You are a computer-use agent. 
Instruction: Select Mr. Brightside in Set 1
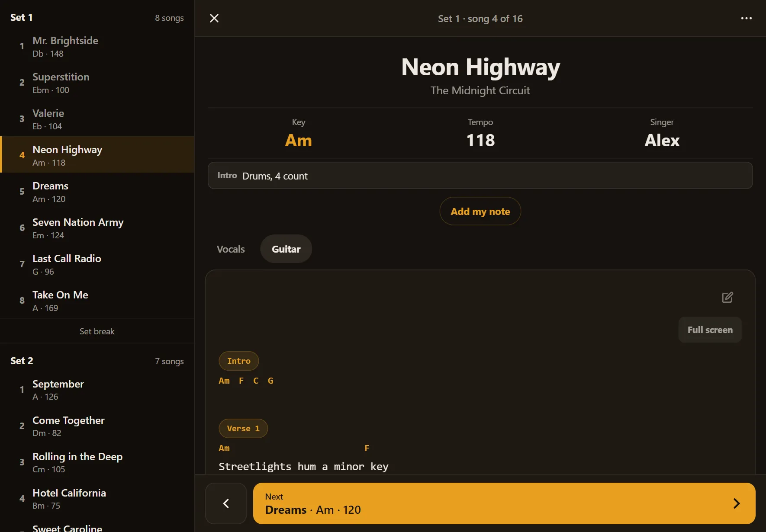click(x=97, y=46)
